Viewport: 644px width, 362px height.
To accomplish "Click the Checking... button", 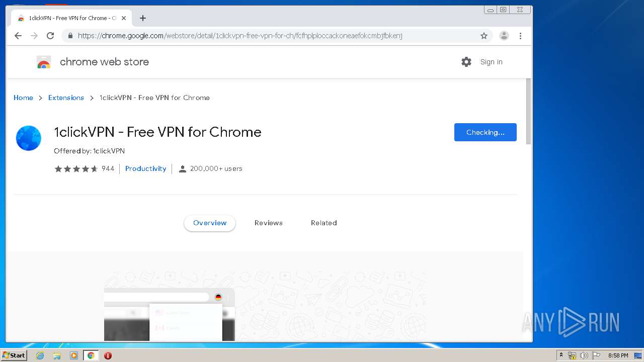I will pyautogui.click(x=485, y=132).
